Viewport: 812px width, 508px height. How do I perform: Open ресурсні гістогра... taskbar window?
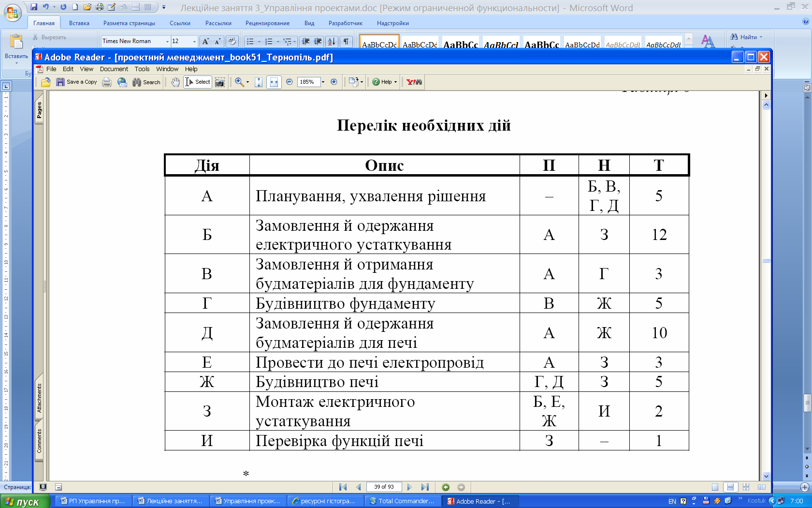click(x=325, y=501)
